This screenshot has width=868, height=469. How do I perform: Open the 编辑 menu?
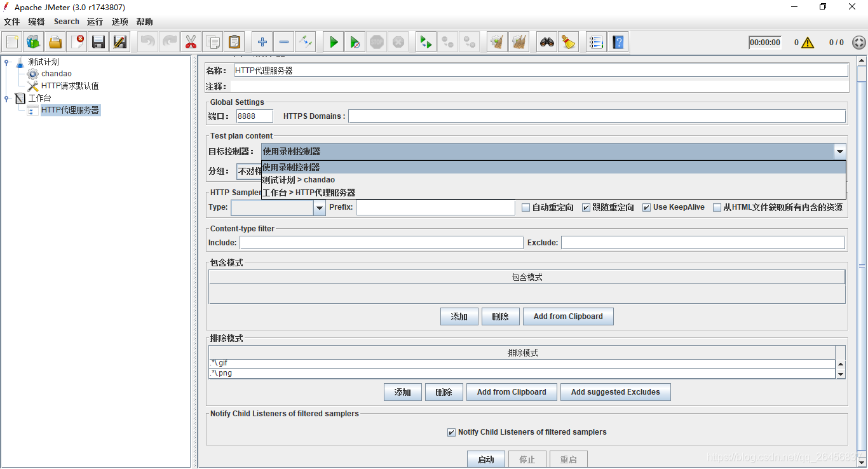[x=36, y=22]
